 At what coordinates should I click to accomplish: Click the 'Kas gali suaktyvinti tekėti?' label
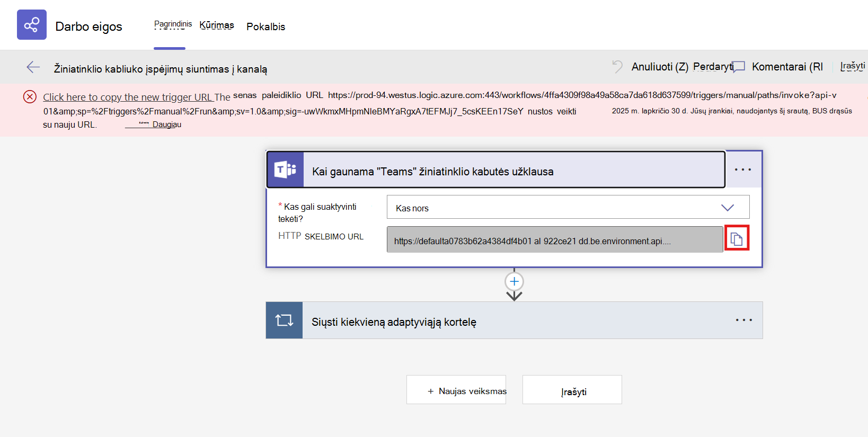(317, 212)
